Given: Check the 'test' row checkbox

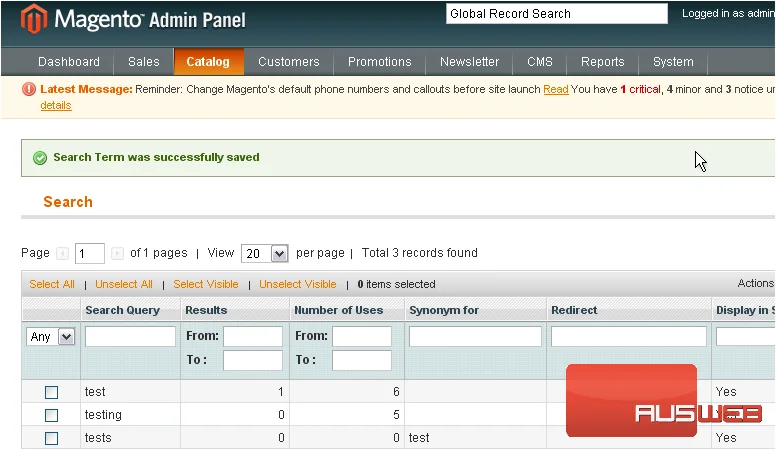Looking at the screenshot, I should [x=51, y=393].
